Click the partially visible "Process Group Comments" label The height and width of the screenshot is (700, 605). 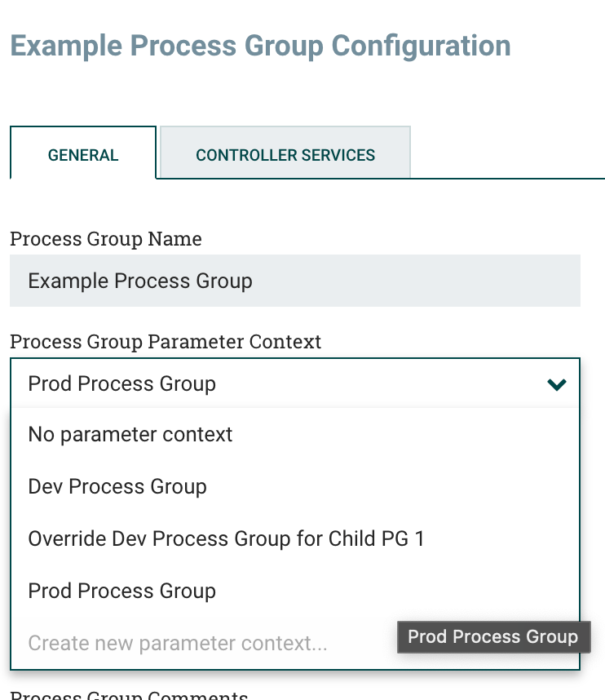[x=129, y=696]
